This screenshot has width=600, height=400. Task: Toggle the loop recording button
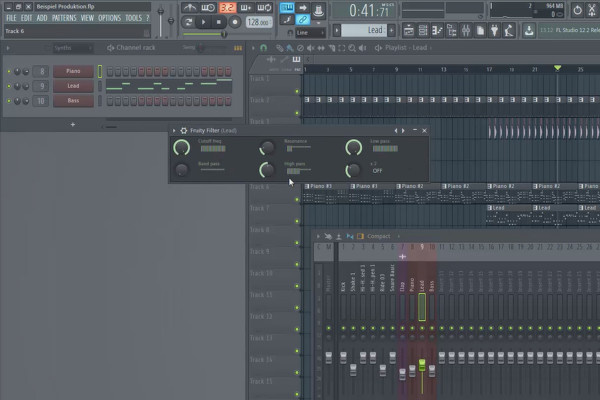264,8
